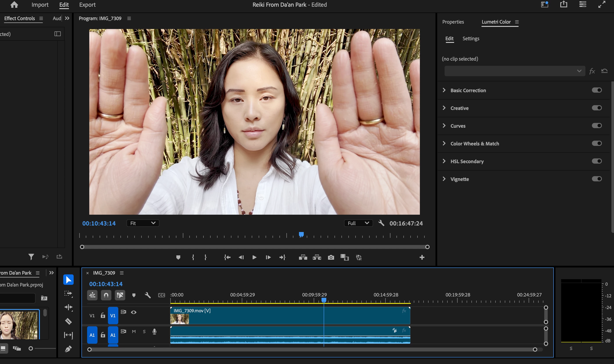Click the Add Marker button in Program monitor
The height and width of the screenshot is (364, 614).
pyautogui.click(x=178, y=257)
